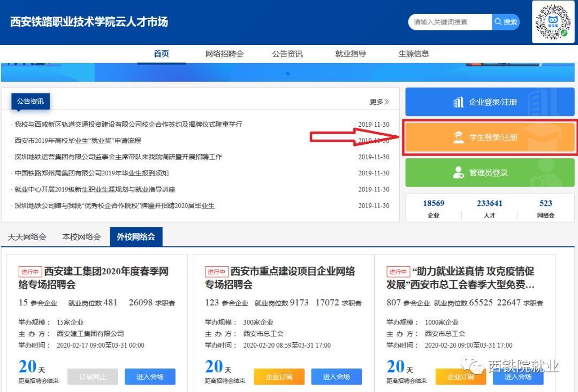
Task: Click the building icon on 企业登录/注册
Action: click(458, 102)
